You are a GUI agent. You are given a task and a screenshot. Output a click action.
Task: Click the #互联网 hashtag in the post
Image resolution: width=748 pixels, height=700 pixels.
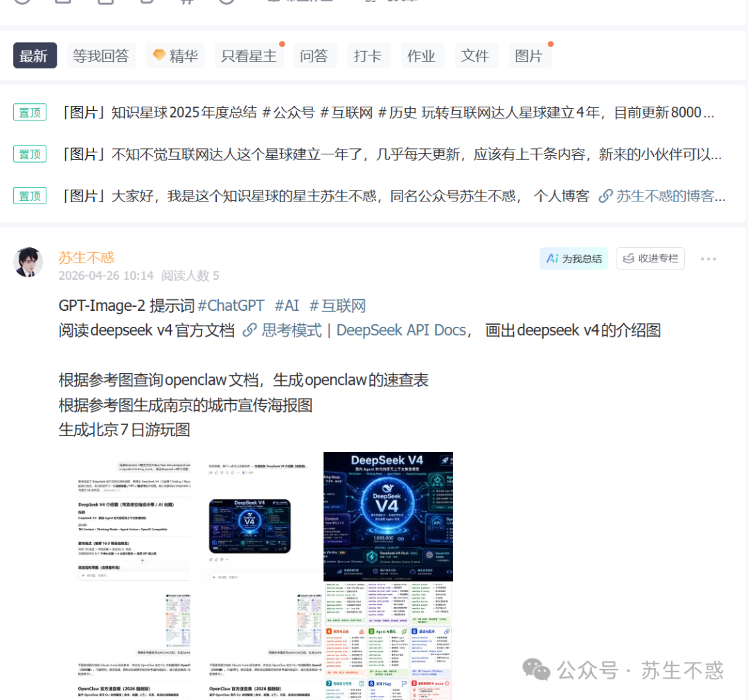click(337, 305)
